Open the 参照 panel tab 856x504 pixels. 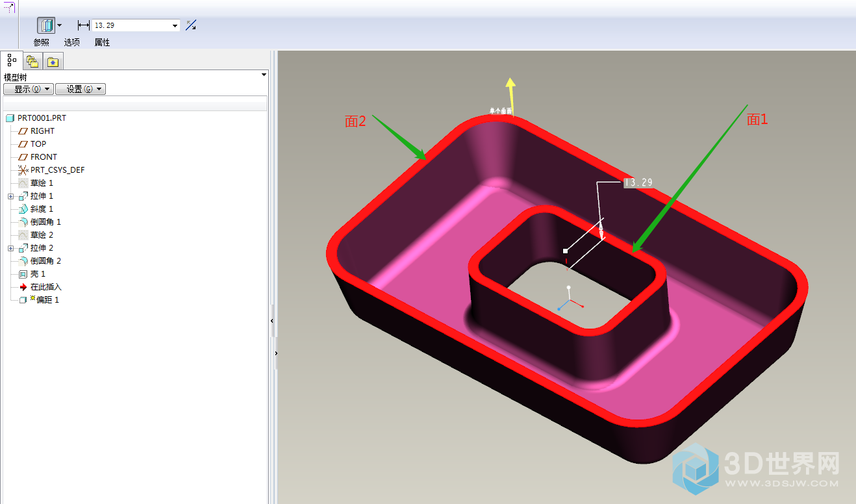click(x=41, y=42)
